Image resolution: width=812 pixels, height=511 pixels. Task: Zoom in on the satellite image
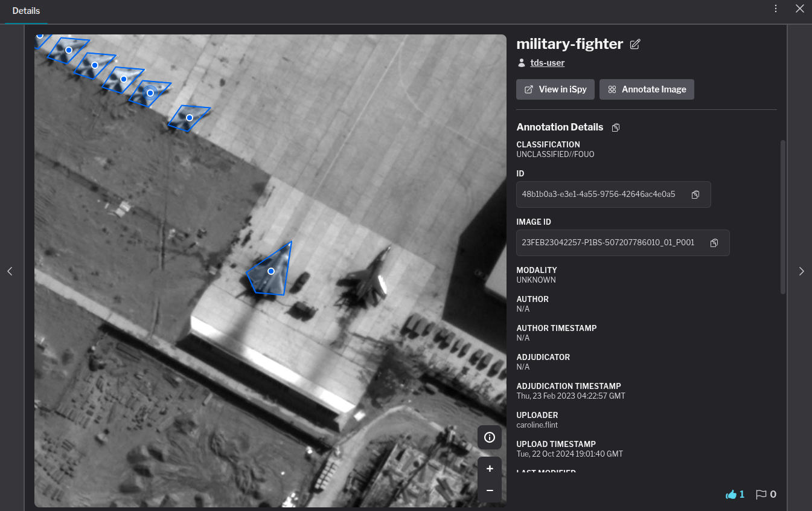[490, 469]
